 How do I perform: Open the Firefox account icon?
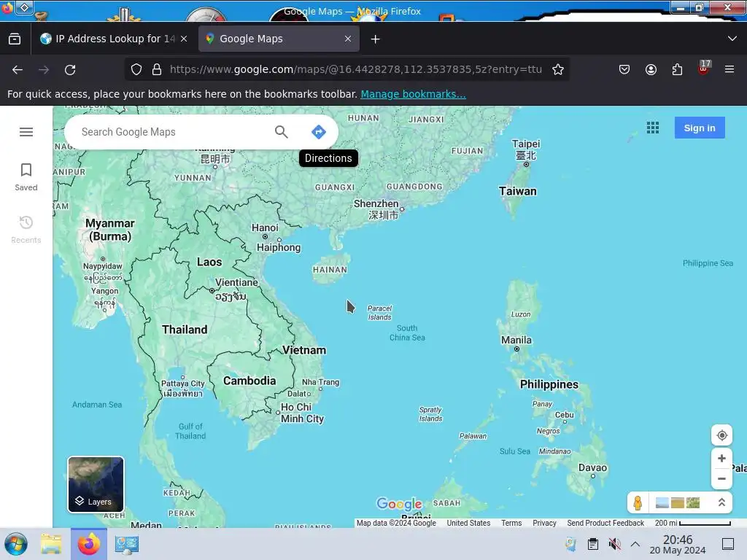[x=651, y=69]
